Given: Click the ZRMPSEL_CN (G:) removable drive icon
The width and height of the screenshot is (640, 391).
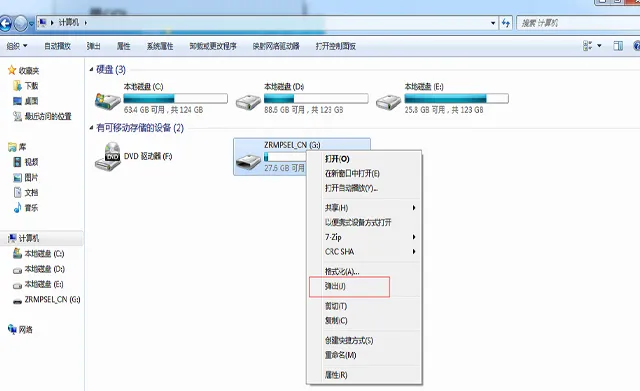Looking at the screenshot, I should point(248,161).
